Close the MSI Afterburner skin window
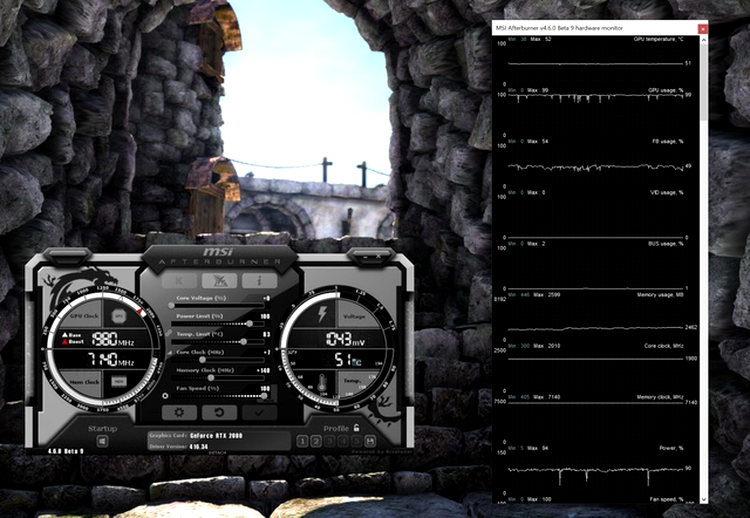 378,257
